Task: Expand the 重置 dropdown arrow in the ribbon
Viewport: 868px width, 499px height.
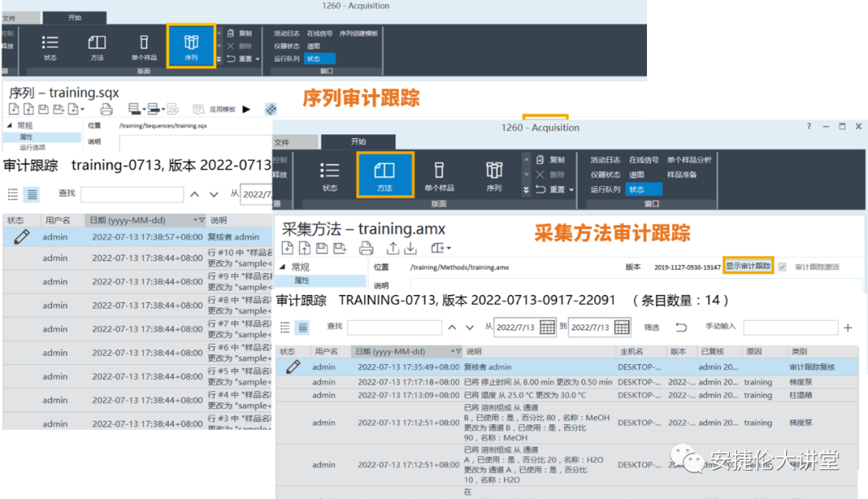Action: (x=571, y=189)
